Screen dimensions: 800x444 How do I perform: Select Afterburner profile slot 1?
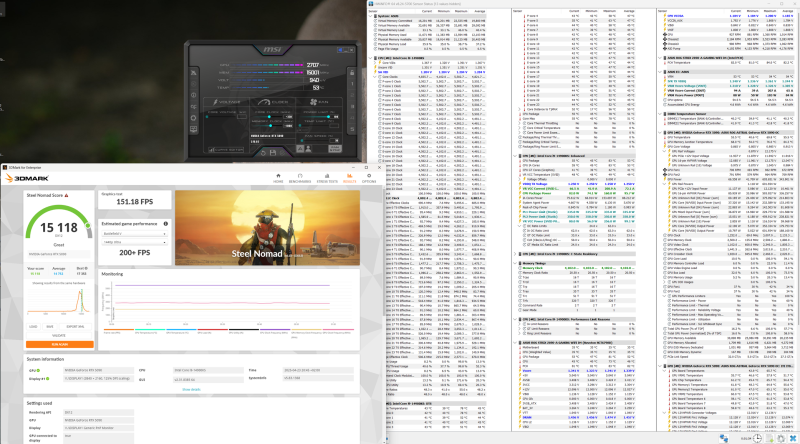click(352, 84)
